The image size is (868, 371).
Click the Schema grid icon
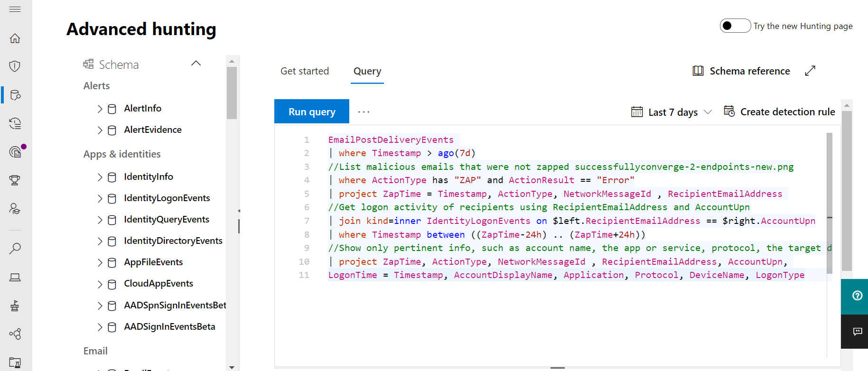point(88,64)
